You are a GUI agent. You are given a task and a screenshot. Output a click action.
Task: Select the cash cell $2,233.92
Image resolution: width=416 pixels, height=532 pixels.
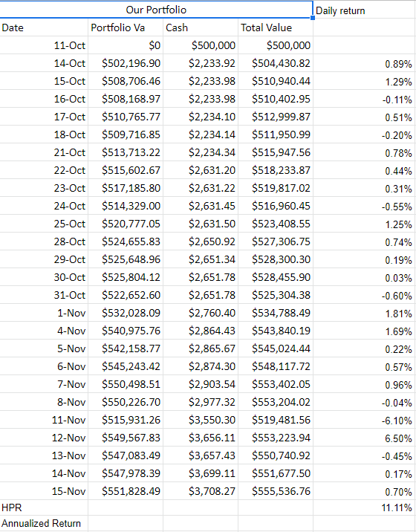pos(201,63)
